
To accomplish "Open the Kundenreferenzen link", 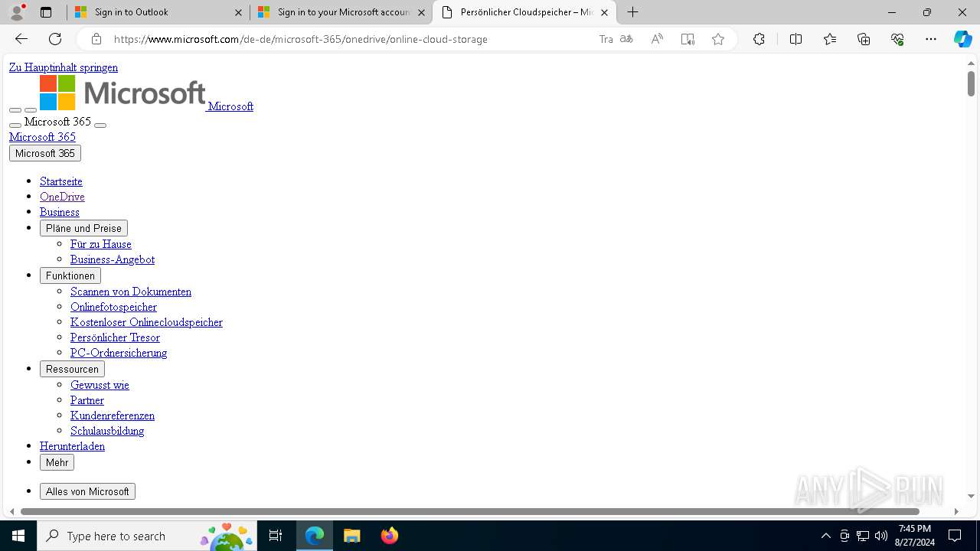I will [x=113, y=416].
